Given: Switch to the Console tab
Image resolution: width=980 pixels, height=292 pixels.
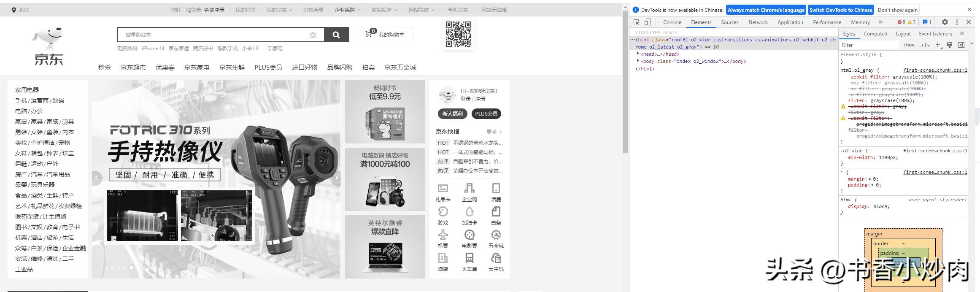Looking at the screenshot, I should (672, 22).
